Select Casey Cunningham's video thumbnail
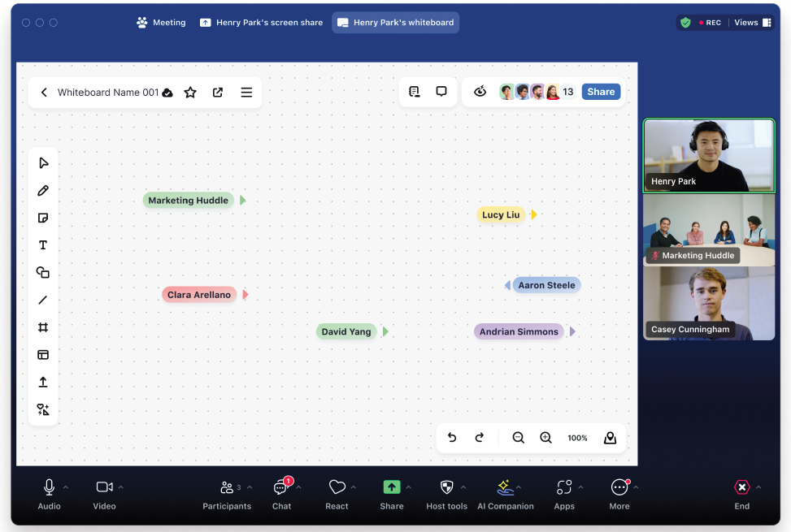This screenshot has width=791, height=532. pyautogui.click(x=708, y=304)
